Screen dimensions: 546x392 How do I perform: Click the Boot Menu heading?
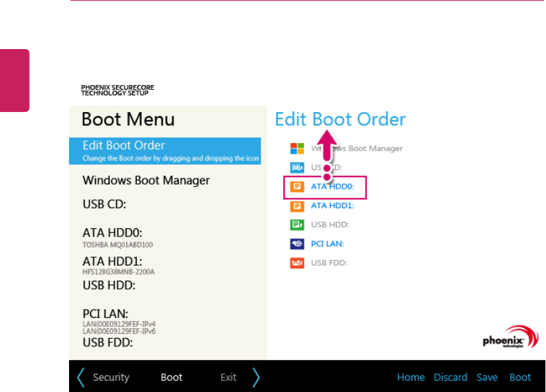(x=128, y=120)
